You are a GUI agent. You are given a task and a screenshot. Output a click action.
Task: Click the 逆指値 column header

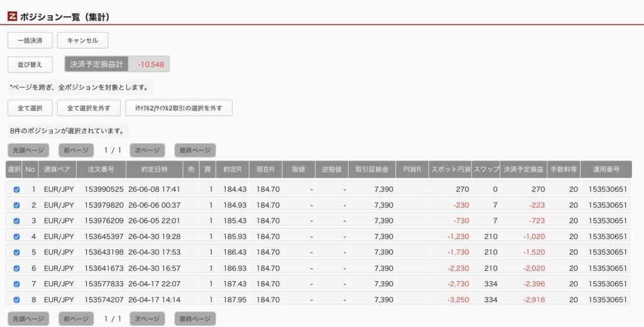(332, 169)
